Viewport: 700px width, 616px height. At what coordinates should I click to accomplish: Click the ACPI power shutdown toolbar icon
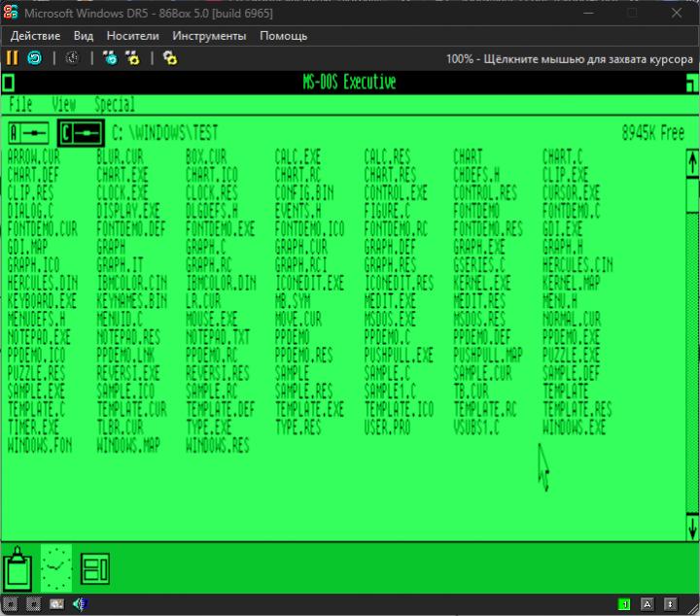[x=72, y=58]
